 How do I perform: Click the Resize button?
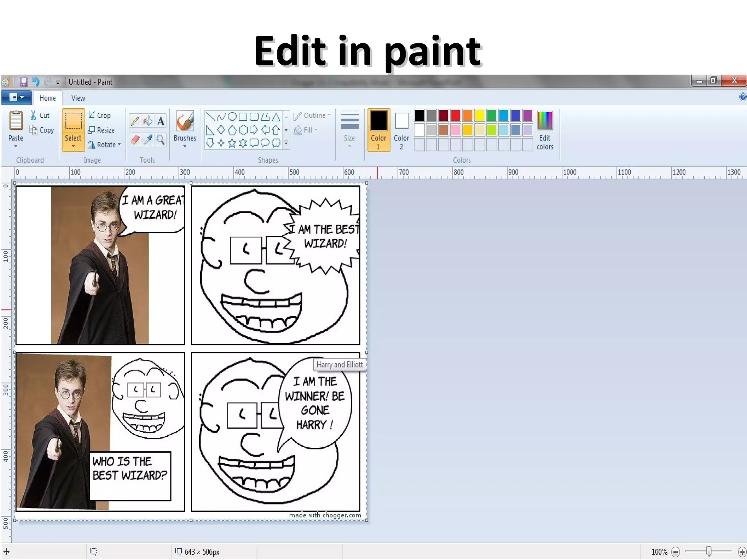101,130
